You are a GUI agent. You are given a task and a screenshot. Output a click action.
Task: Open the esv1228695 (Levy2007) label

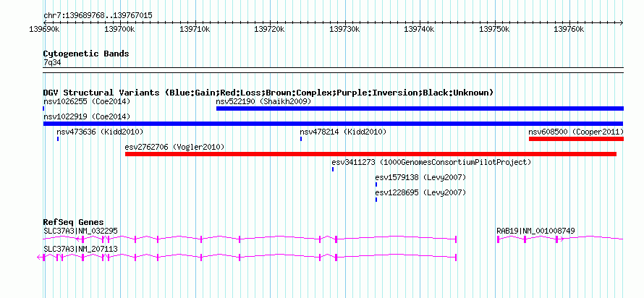420,192
